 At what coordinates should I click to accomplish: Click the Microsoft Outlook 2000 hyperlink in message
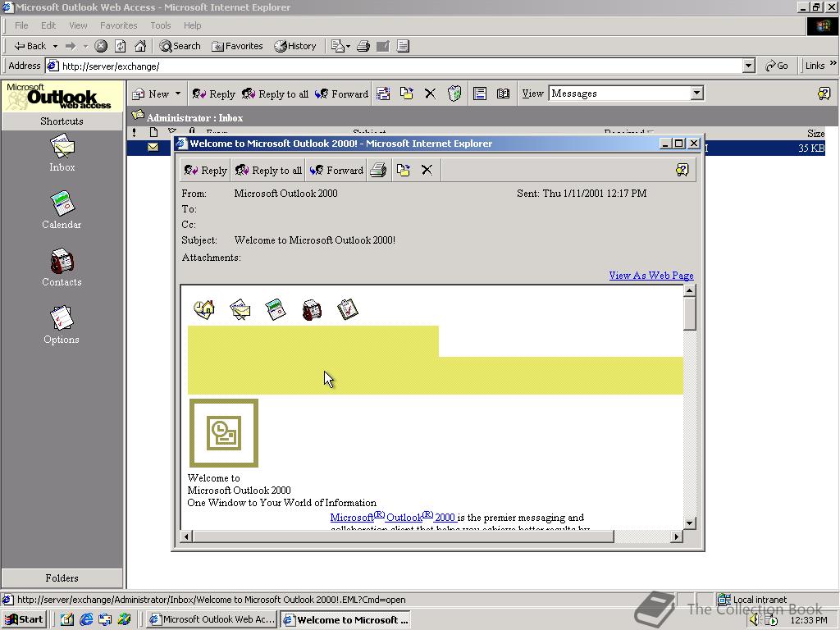[x=393, y=517]
